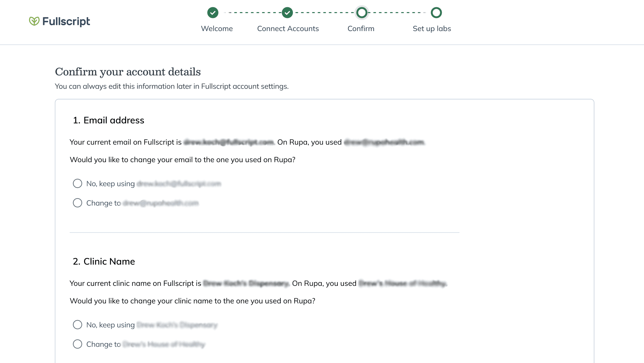644x363 pixels.
Task: Click the "No, keep using" email option text
Action: coord(111,184)
